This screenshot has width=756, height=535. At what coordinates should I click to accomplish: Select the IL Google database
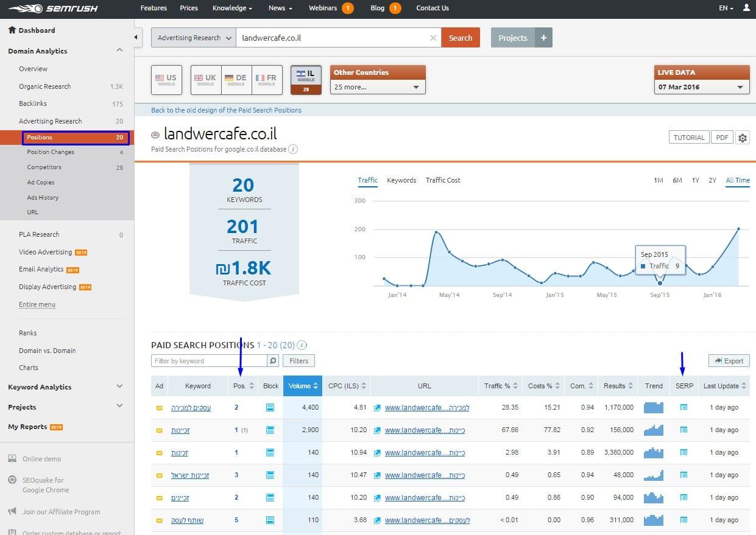[306, 80]
